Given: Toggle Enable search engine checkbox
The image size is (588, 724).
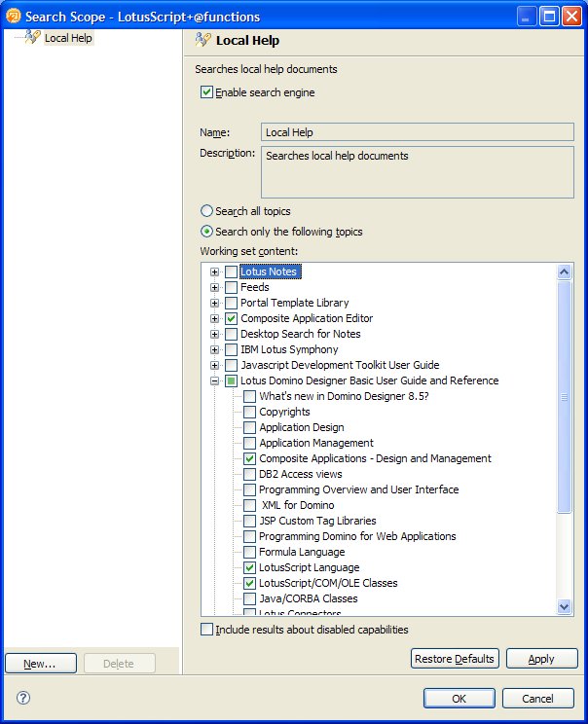Looking at the screenshot, I should click(206, 91).
